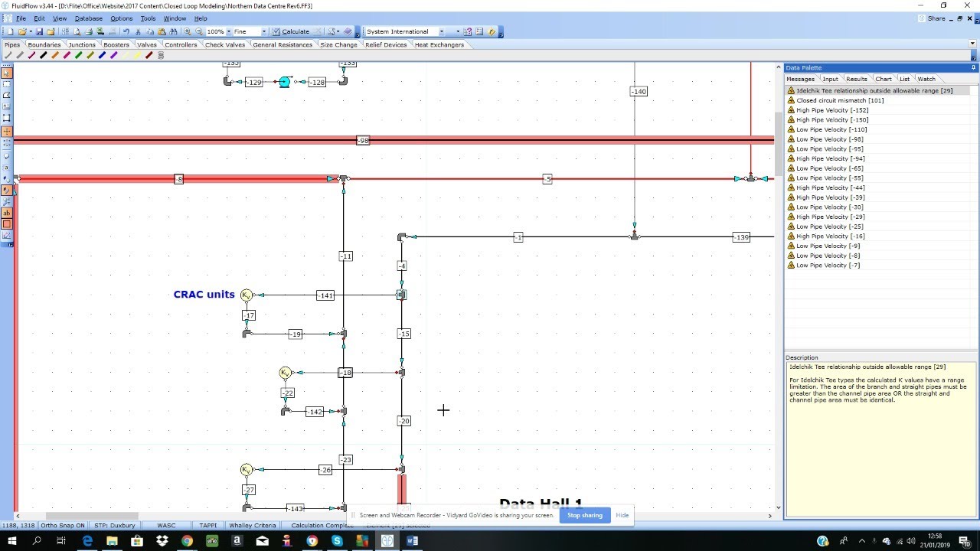Click the Zoom in magnifier icon
Viewport: 980px width, 551px height.
click(187, 31)
